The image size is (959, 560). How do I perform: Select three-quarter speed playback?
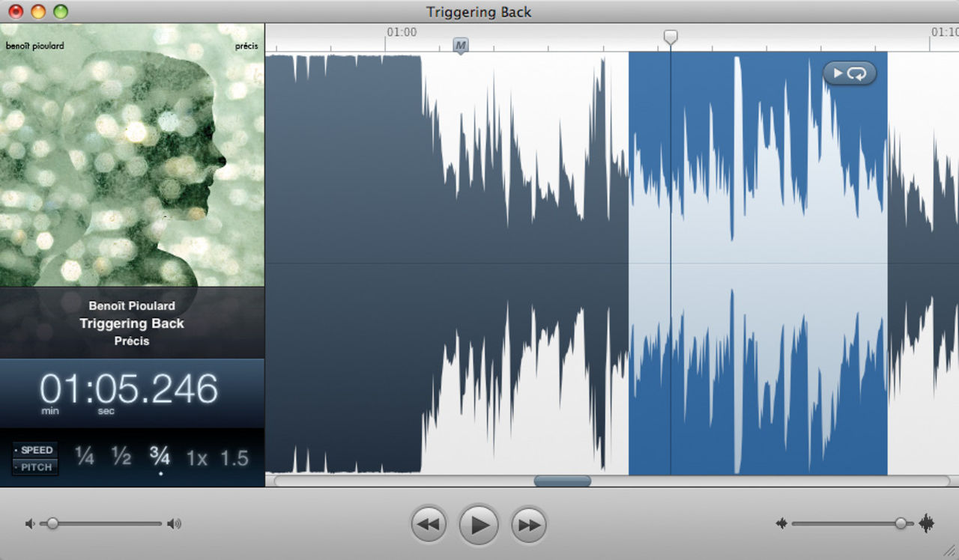160,456
